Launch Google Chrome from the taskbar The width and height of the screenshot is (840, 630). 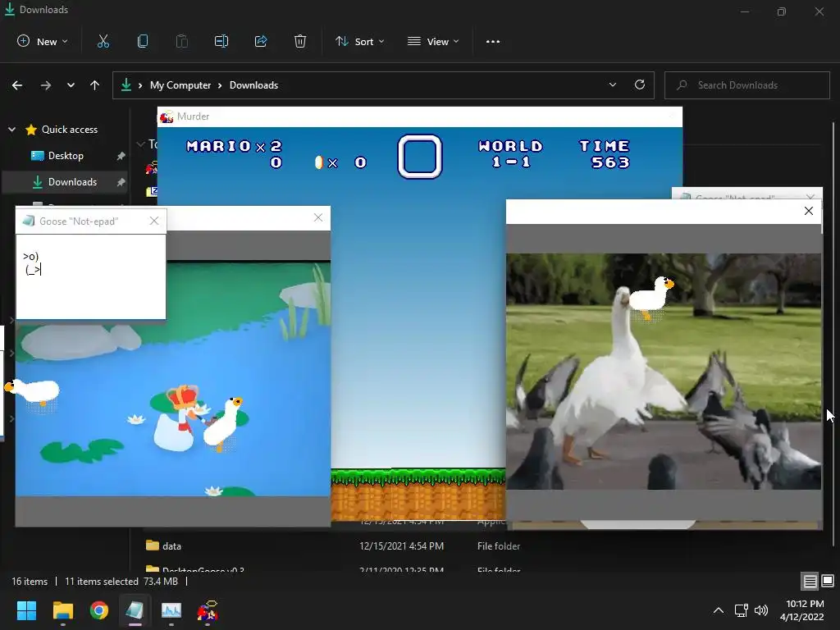[99, 610]
